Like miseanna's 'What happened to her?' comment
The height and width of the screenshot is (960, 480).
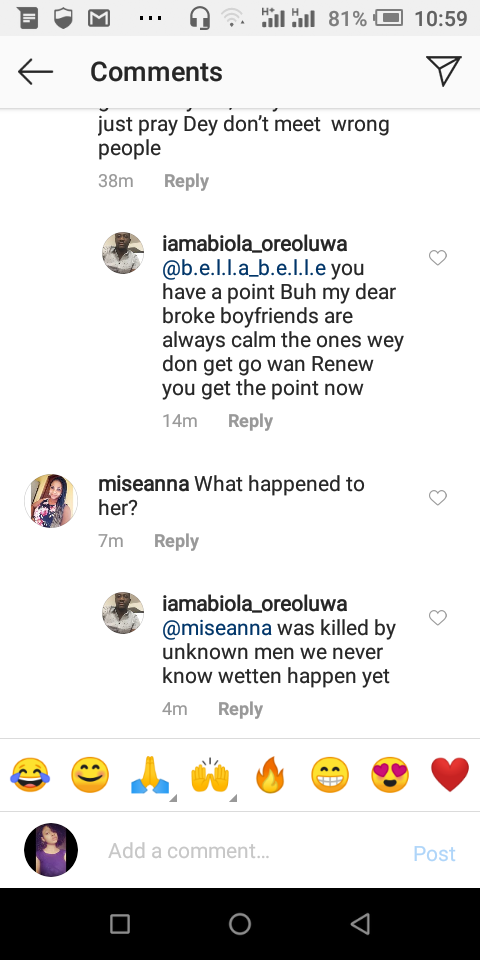[x=438, y=498]
